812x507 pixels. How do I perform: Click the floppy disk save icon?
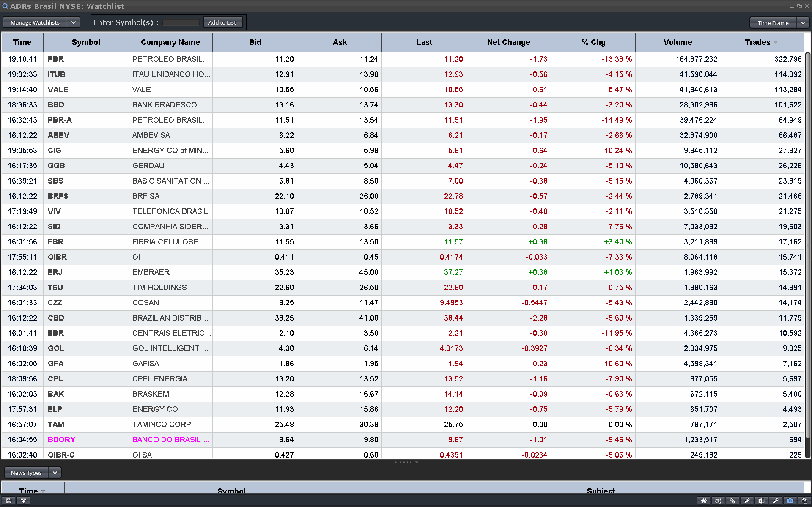click(8, 501)
